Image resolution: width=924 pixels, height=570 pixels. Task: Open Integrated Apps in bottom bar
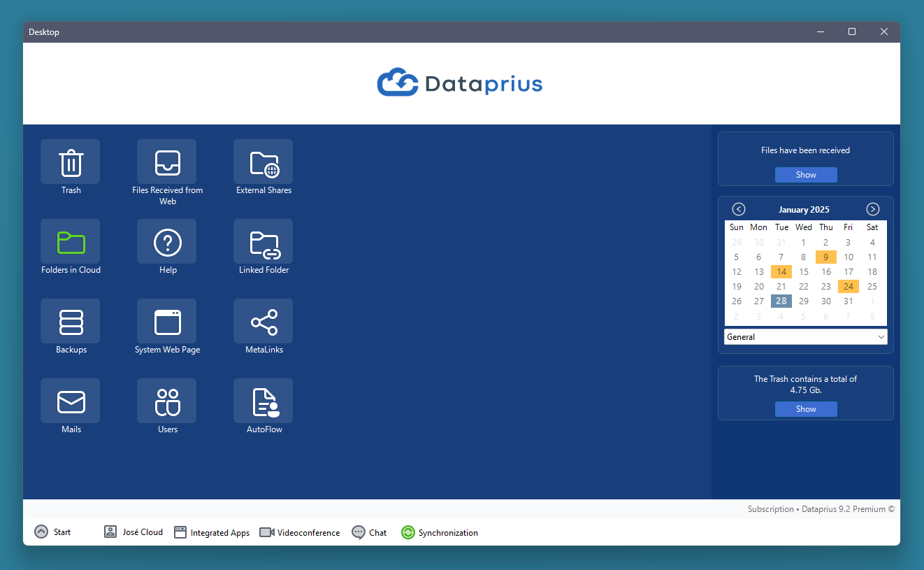pyautogui.click(x=212, y=532)
